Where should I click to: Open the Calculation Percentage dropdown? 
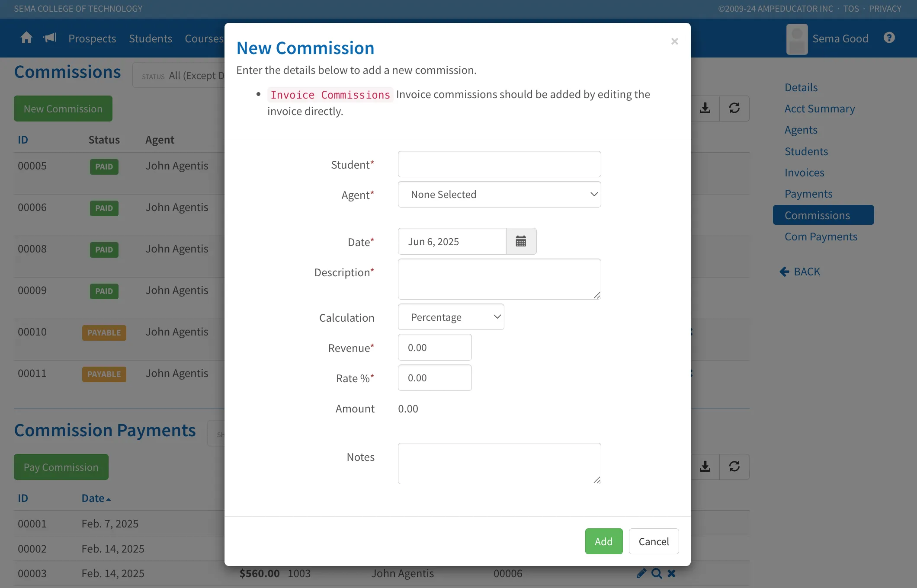click(x=451, y=317)
